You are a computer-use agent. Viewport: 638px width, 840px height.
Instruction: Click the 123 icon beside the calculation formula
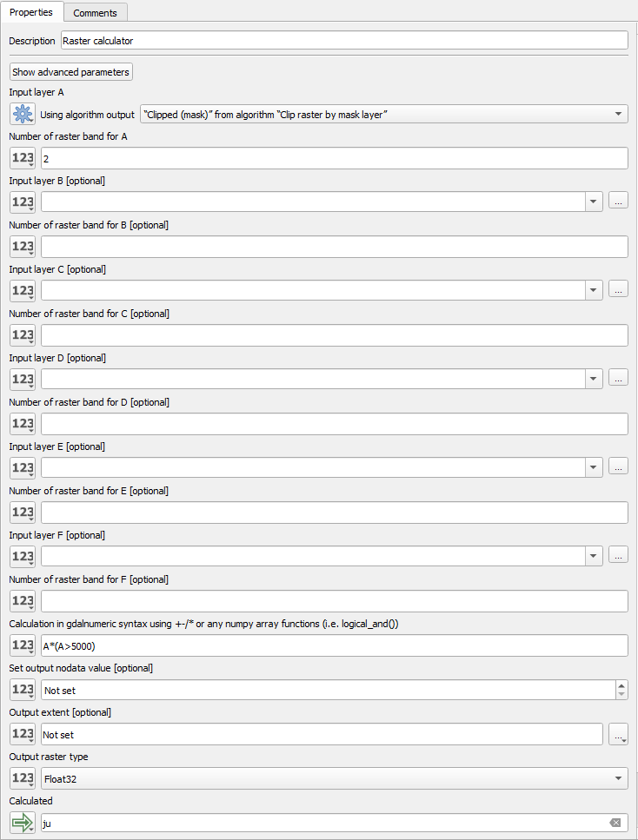[23, 645]
